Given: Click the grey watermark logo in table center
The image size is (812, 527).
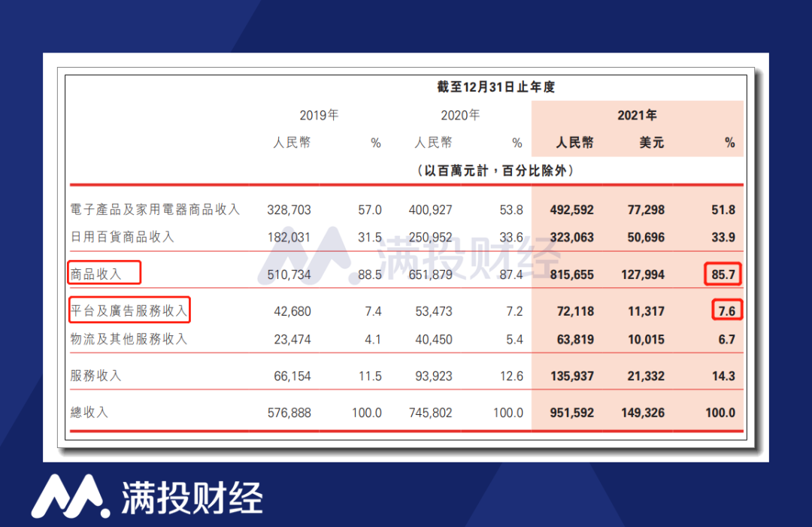Looking at the screenshot, I should coord(323,251).
